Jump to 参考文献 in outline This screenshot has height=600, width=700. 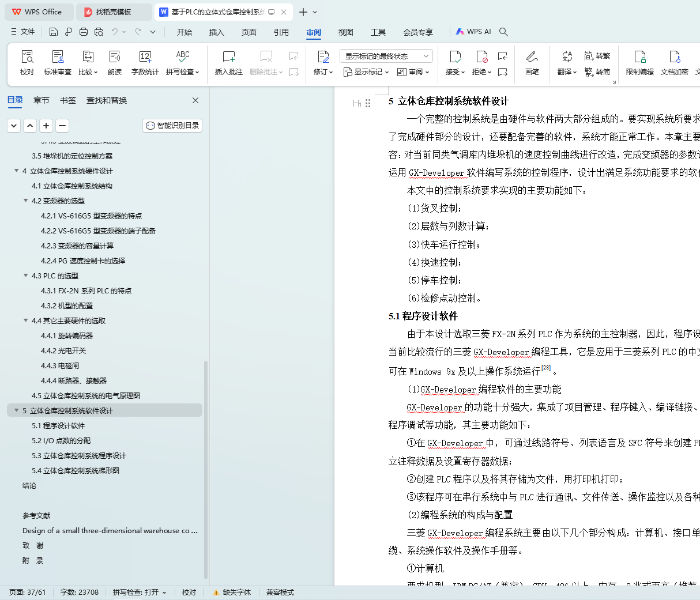pos(36,515)
